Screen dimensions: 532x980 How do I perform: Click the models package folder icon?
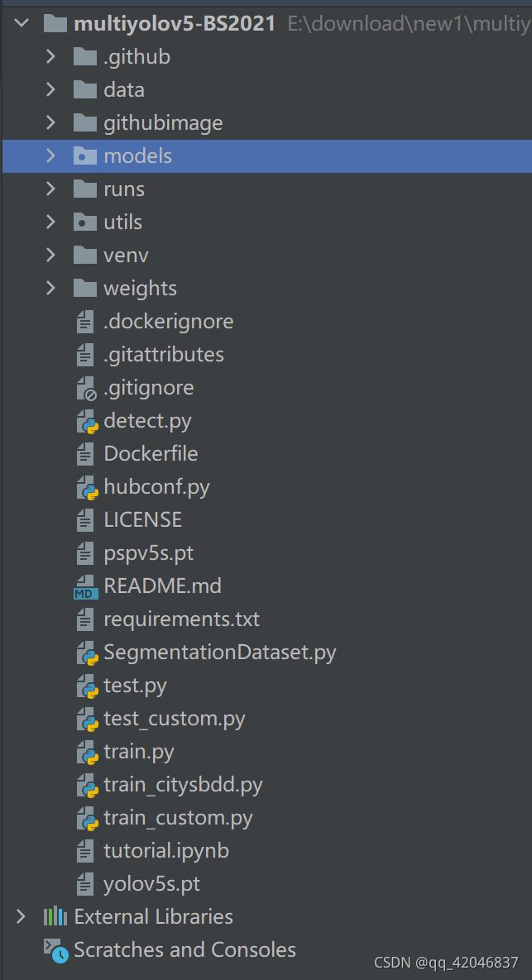(x=85, y=155)
